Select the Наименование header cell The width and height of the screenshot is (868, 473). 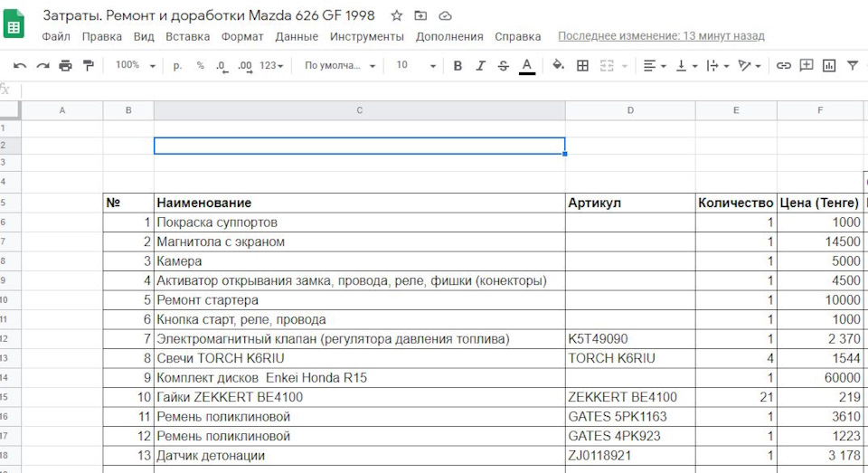pyautogui.click(x=359, y=203)
